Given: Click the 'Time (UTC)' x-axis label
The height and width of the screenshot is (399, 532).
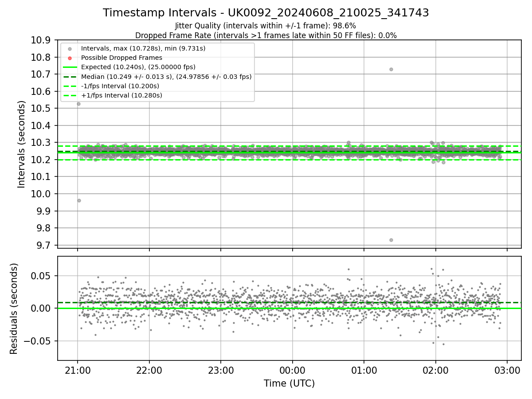Looking at the screenshot, I should point(289,383).
